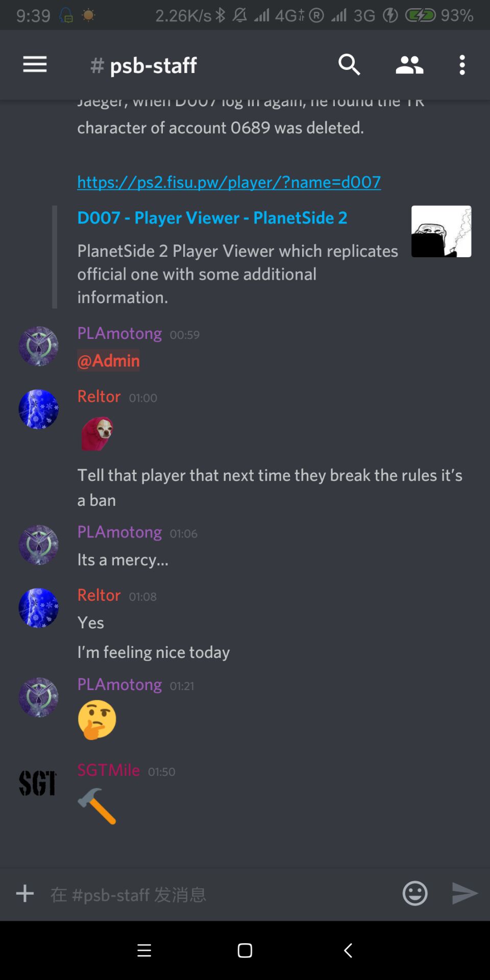Tap the Reltor username at 01:00

pyautogui.click(x=99, y=397)
